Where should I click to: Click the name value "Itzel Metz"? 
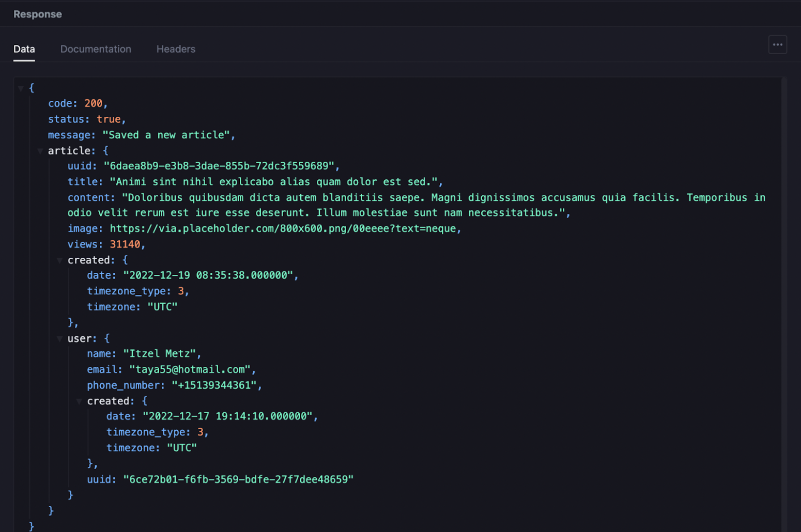(x=160, y=354)
